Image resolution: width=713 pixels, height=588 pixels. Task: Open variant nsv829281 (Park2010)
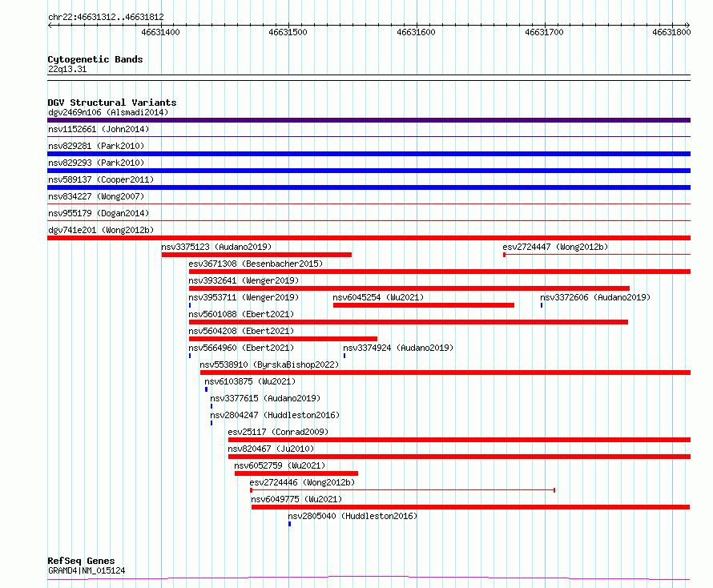(x=96, y=146)
